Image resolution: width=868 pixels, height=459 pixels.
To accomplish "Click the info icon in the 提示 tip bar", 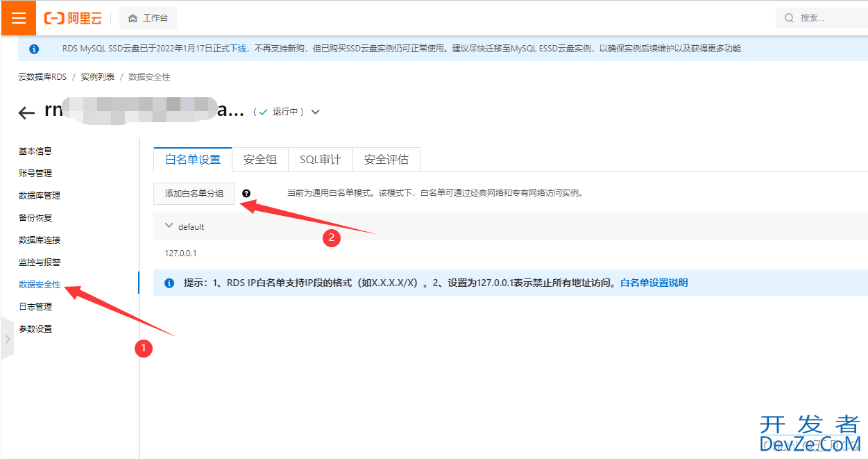I will (x=169, y=283).
